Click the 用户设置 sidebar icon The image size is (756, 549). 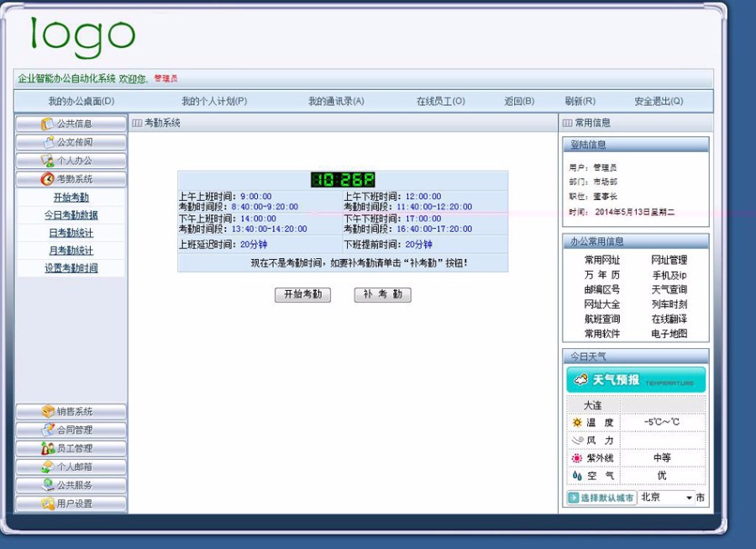point(48,504)
